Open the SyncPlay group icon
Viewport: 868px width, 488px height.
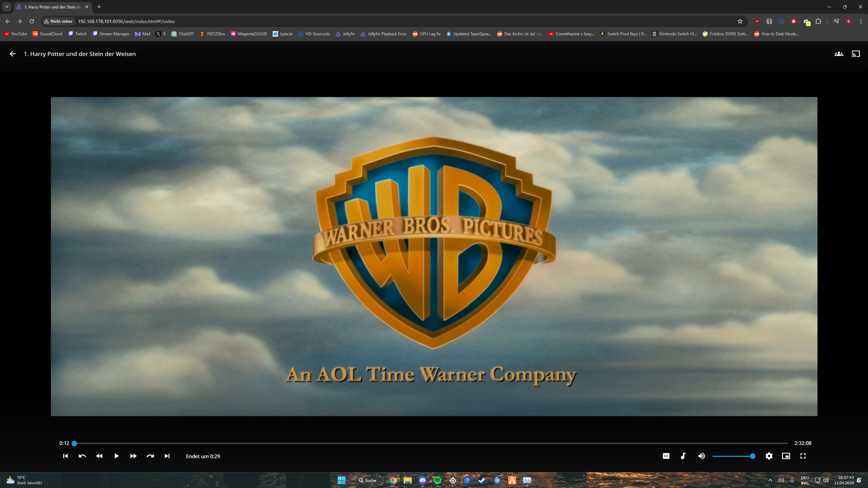(839, 54)
